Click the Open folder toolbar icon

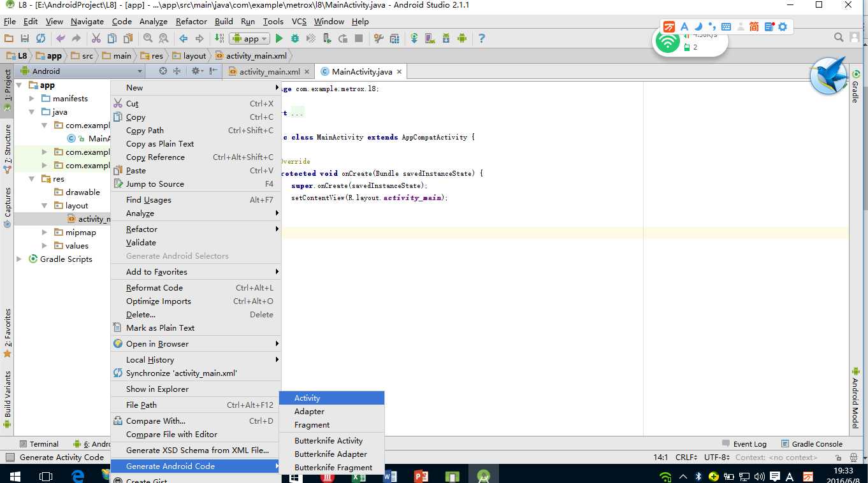click(x=9, y=38)
